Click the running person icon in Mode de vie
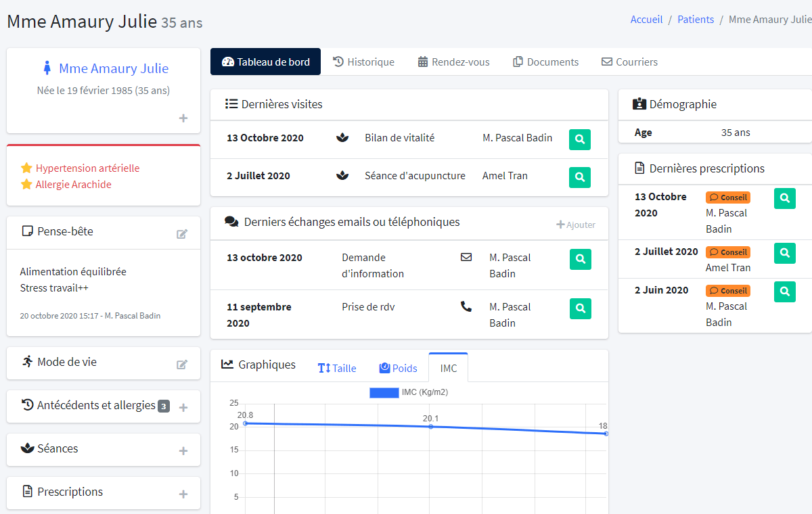Screen dimensions: 812x514 [x=27, y=361]
